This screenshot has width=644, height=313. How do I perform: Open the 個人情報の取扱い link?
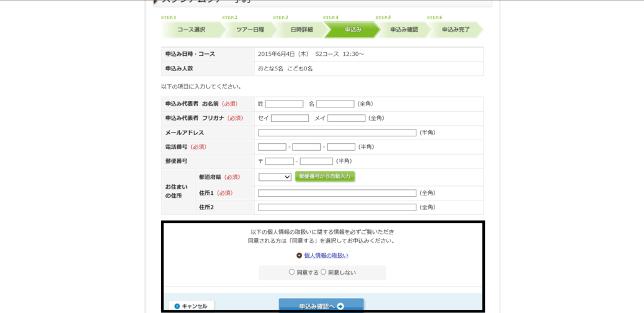click(326, 256)
